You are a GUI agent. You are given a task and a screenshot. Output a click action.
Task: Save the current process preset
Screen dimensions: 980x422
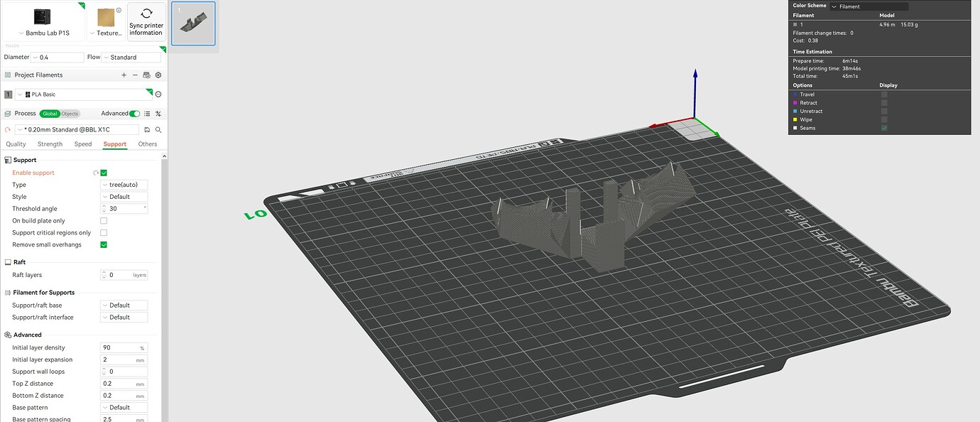click(147, 130)
